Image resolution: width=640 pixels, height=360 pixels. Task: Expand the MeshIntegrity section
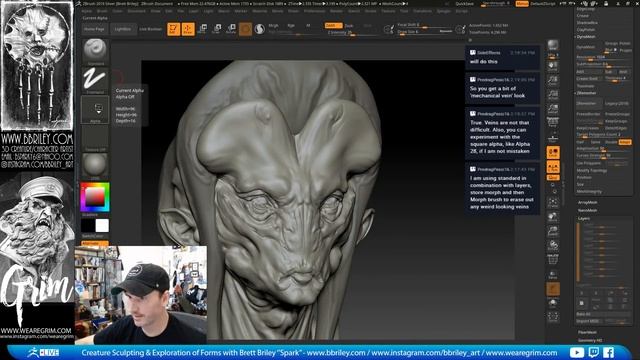[x=589, y=191]
